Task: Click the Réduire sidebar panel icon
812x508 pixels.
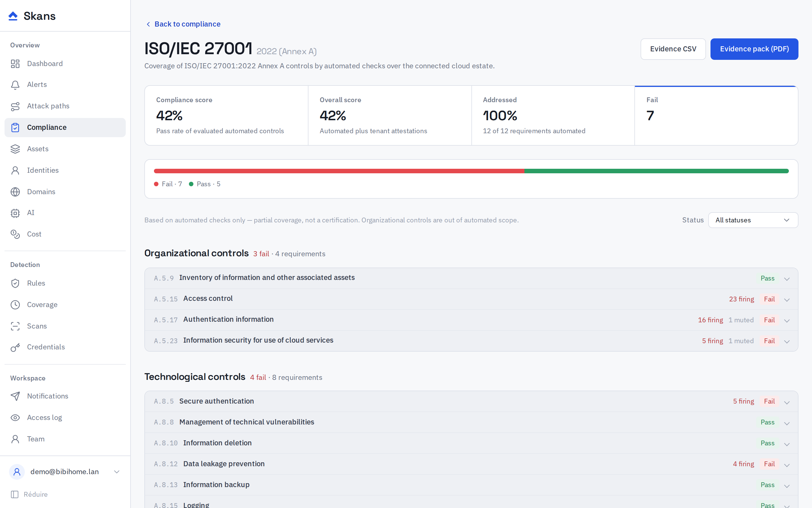Action: [x=14, y=494]
